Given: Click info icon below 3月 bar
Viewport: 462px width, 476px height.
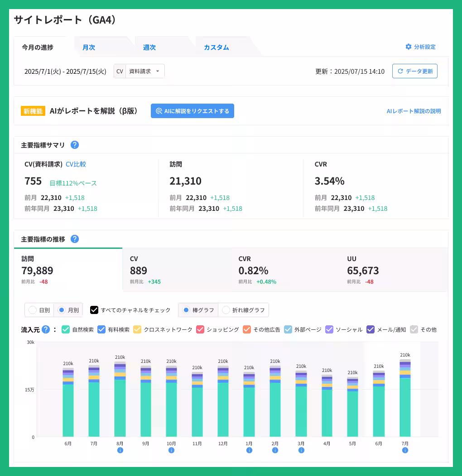Looking at the screenshot, I should click(x=301, y=450).
